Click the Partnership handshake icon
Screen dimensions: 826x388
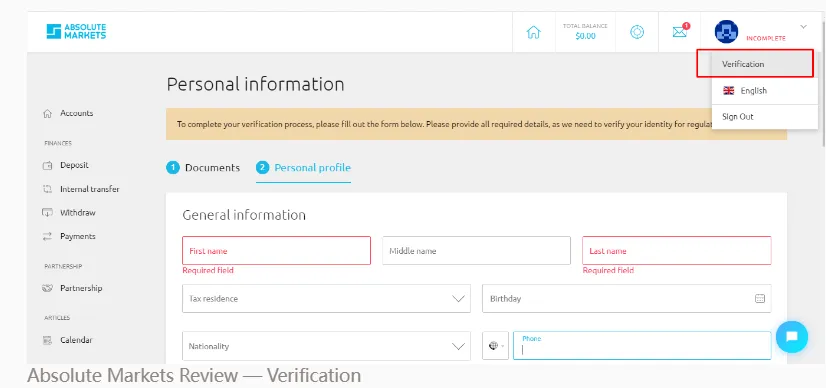click(47, 288)
